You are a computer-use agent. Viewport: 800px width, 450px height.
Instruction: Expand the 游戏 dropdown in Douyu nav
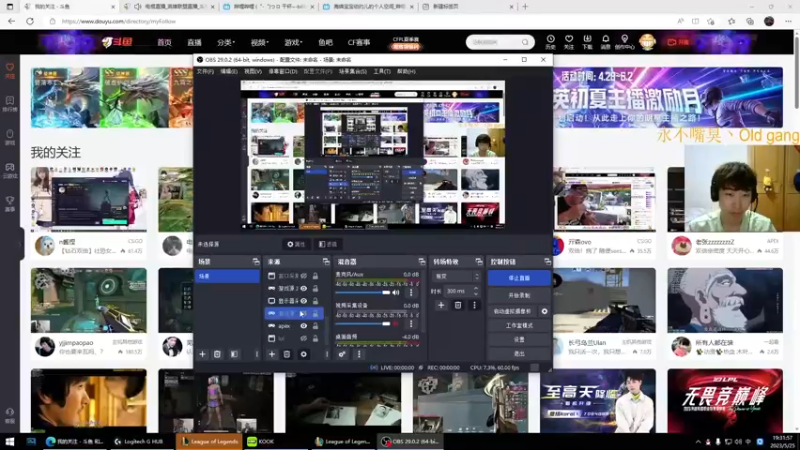[x=293, y=42]
